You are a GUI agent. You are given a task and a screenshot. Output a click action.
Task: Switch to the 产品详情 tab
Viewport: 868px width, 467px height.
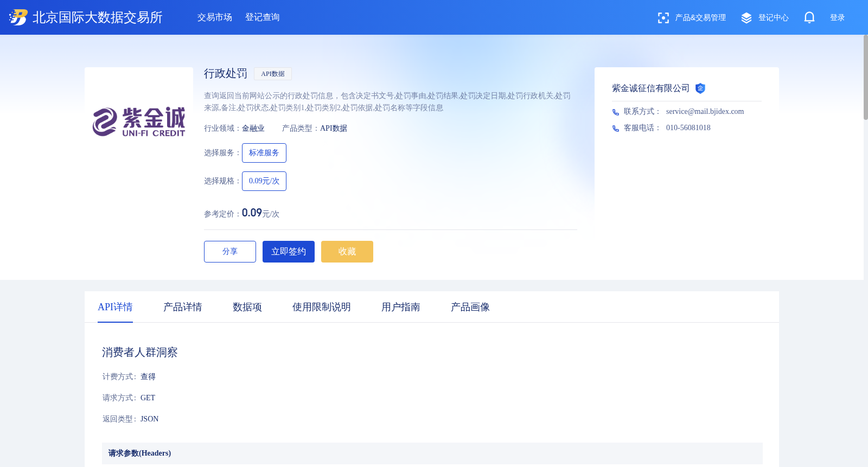pos(183,307)
